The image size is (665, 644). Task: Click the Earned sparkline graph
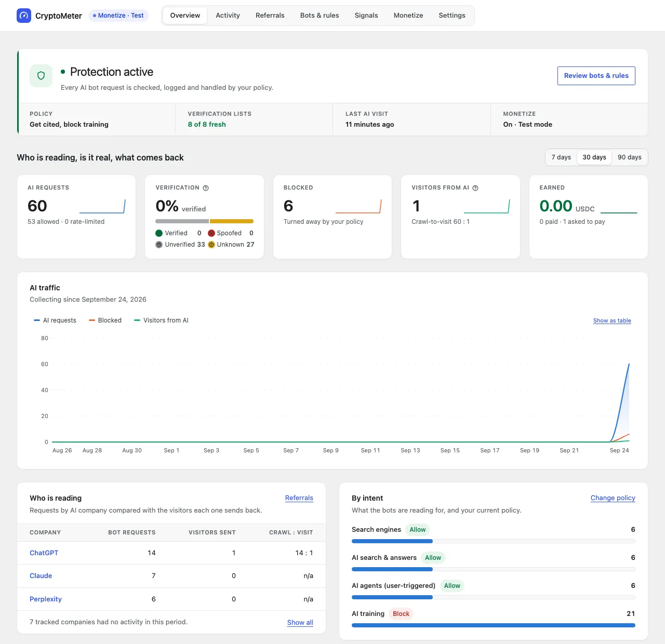[619, 212]
